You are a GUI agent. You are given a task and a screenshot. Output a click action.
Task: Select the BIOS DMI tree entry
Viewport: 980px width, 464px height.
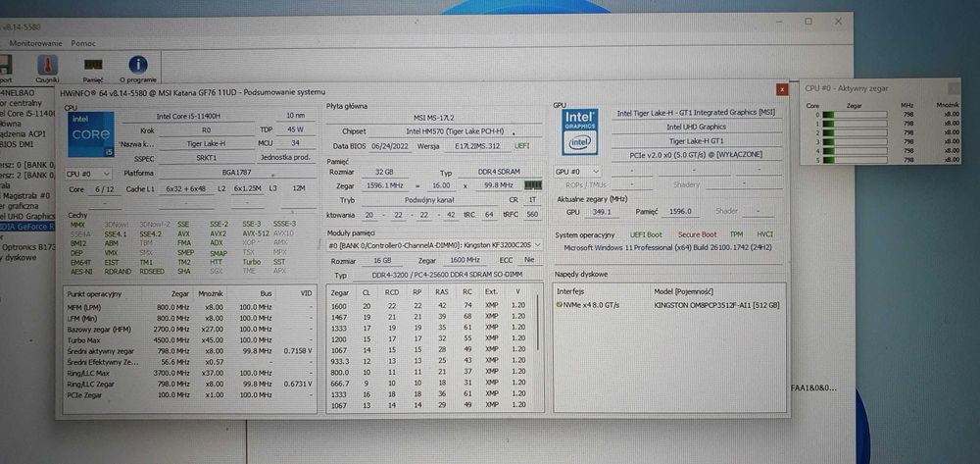(15, 144)
